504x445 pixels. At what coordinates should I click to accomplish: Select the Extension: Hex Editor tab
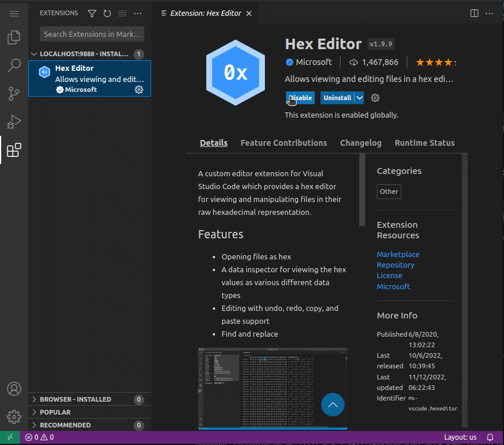(x=205, y=13)
